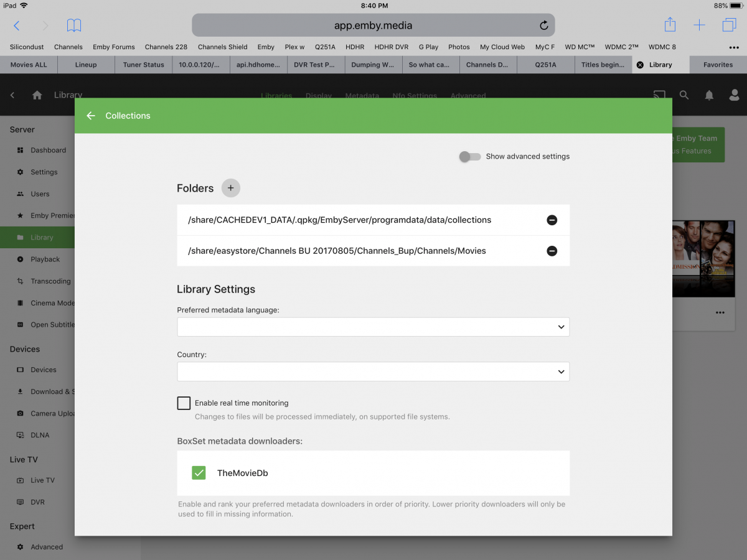Switch to Lineup browser tab
The height and width of the screenshot is (560, 747).
coord(86,65)
